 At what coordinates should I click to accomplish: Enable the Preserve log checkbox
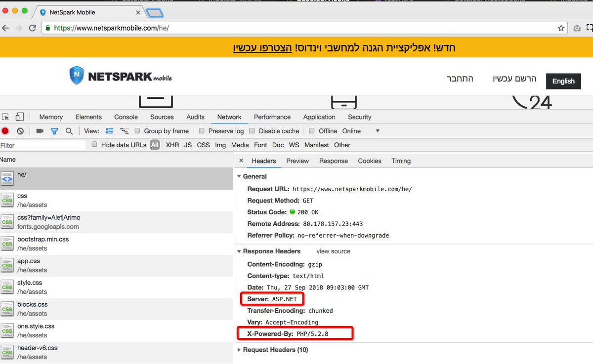coord(202,131)
